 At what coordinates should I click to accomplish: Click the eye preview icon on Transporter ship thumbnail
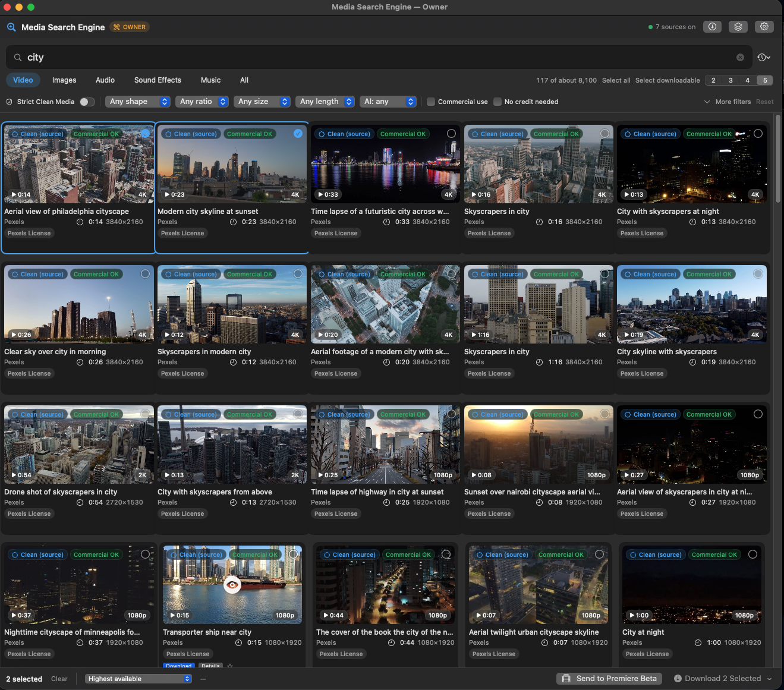(x=232, y=585)
